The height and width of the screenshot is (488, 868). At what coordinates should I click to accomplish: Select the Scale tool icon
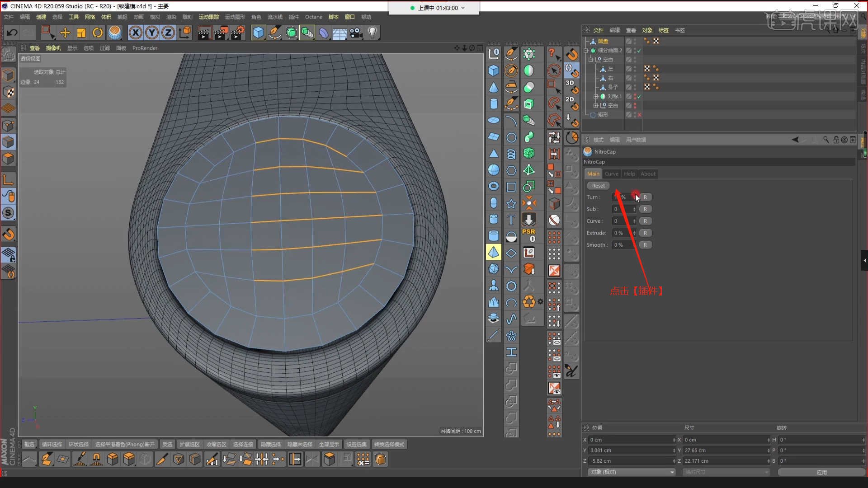81,33
